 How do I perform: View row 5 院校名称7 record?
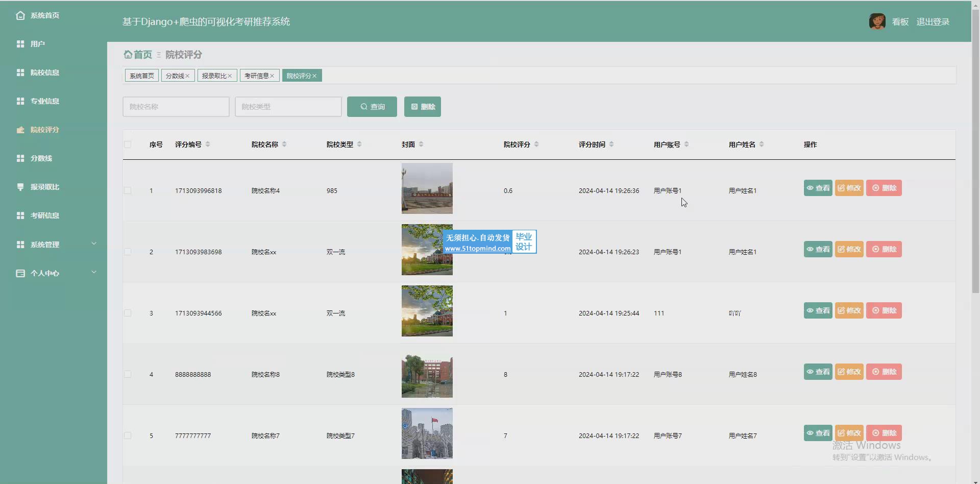tap(818, 433)
